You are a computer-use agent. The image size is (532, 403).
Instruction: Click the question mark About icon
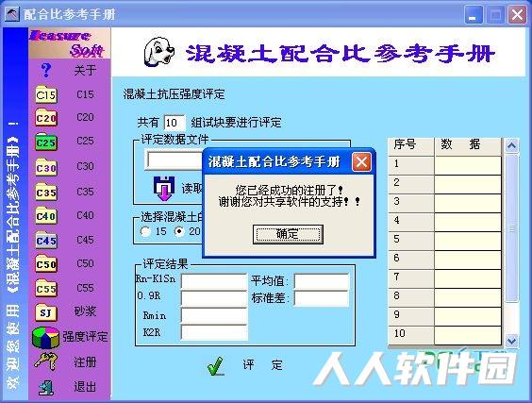coord(46,71)
